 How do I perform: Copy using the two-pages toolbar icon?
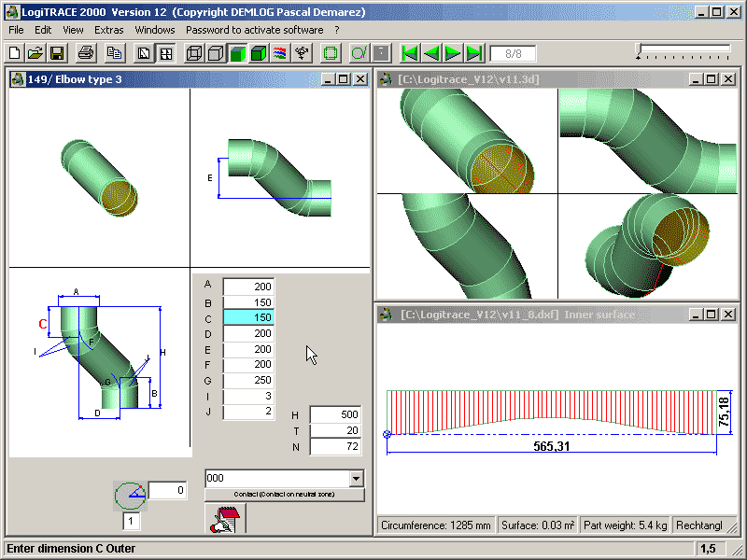click(x=114, y=53)
